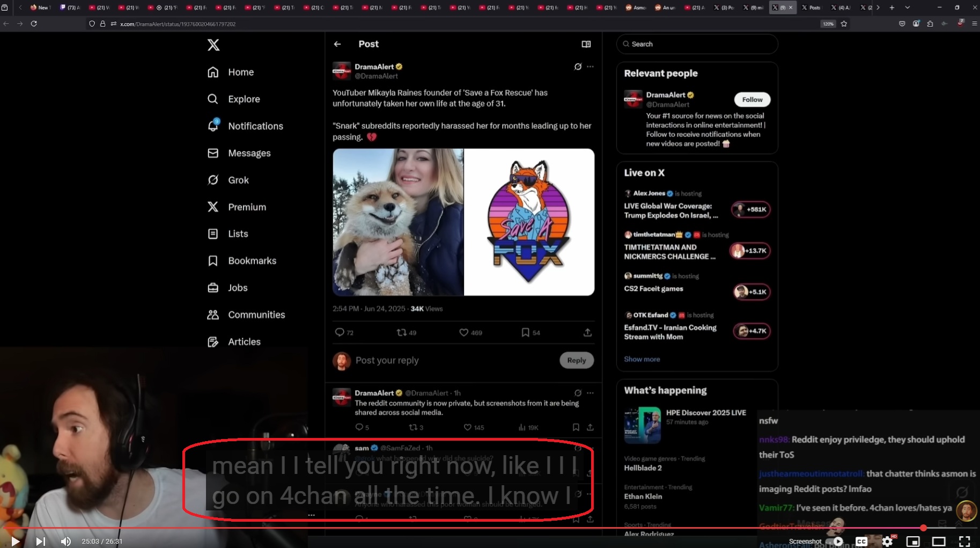Enter full screen mode
The image size is (980, 548).
tap(964, 541)
